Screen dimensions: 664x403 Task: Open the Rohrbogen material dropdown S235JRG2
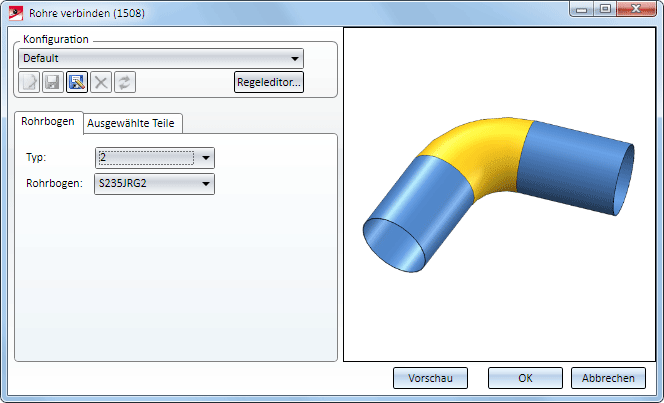(155, 184)
